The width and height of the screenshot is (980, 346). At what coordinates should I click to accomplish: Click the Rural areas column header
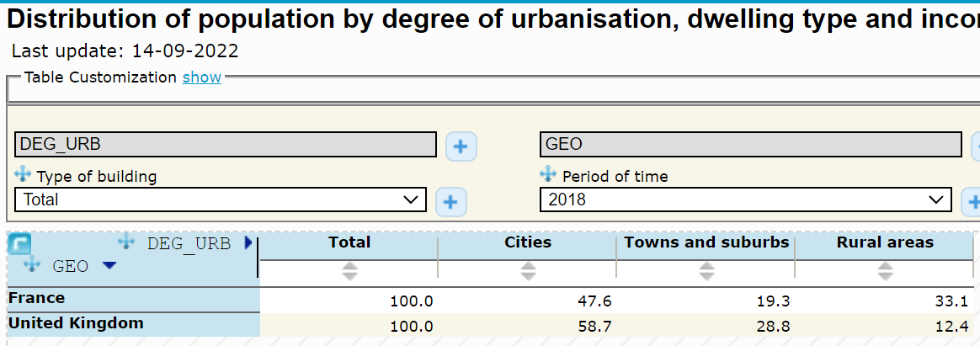[885, 242]
